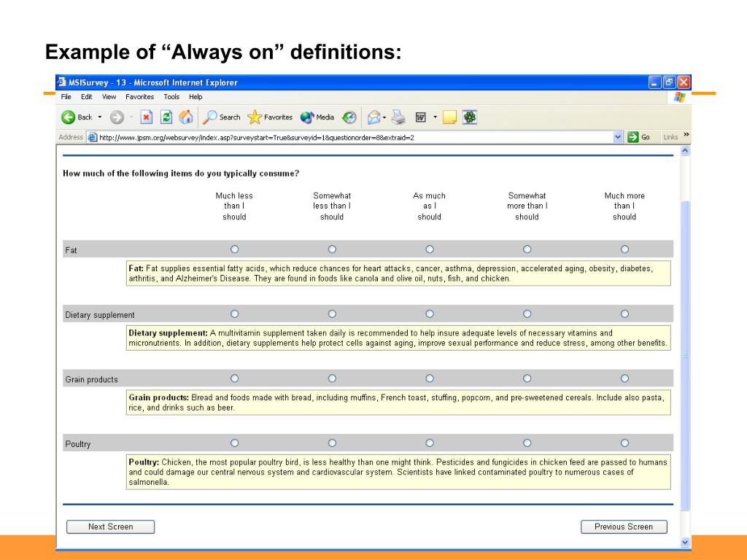Expand the Mail icon dropdown arrow
The image size is (747, 560).
[x=384, y=117]
